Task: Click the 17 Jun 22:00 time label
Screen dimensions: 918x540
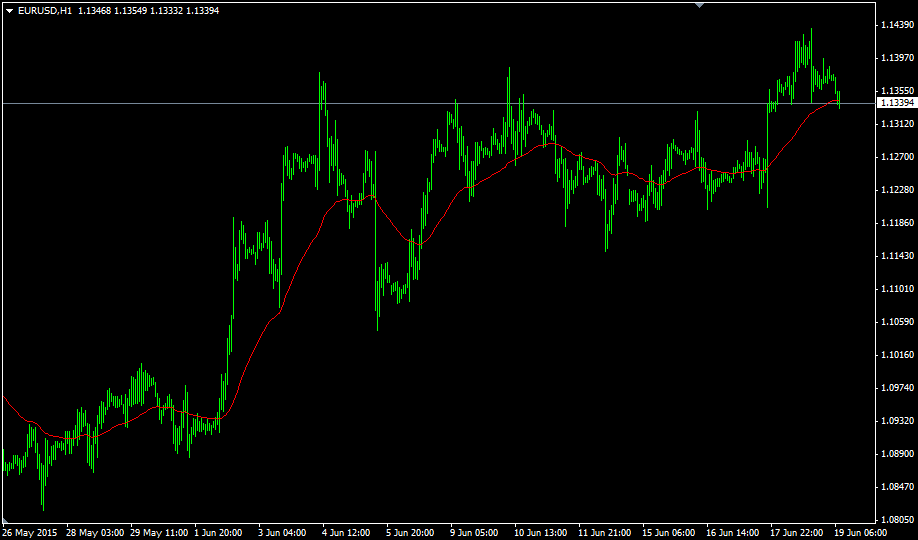Action: click(x=797, y=533)
